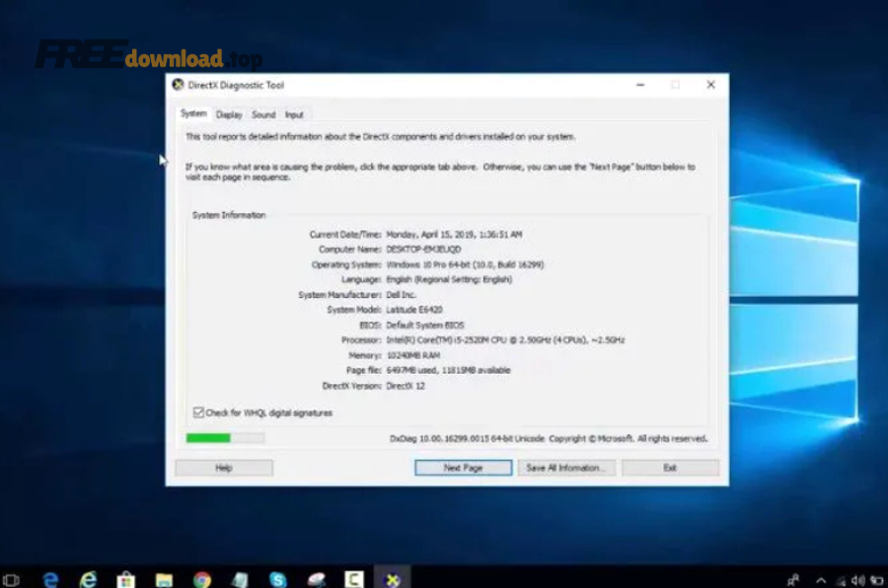Click the 'Latitude E6420' system model
The image size is (888, 588).
pyautogui.click(x=414, y=310)
